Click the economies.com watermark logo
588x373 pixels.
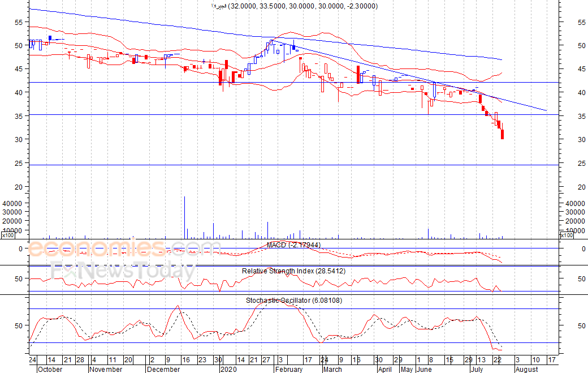point(124,248)
